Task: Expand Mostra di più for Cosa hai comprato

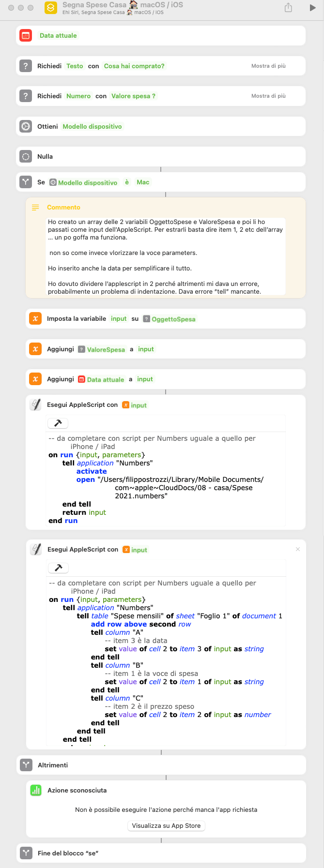Action: point(268,66)
